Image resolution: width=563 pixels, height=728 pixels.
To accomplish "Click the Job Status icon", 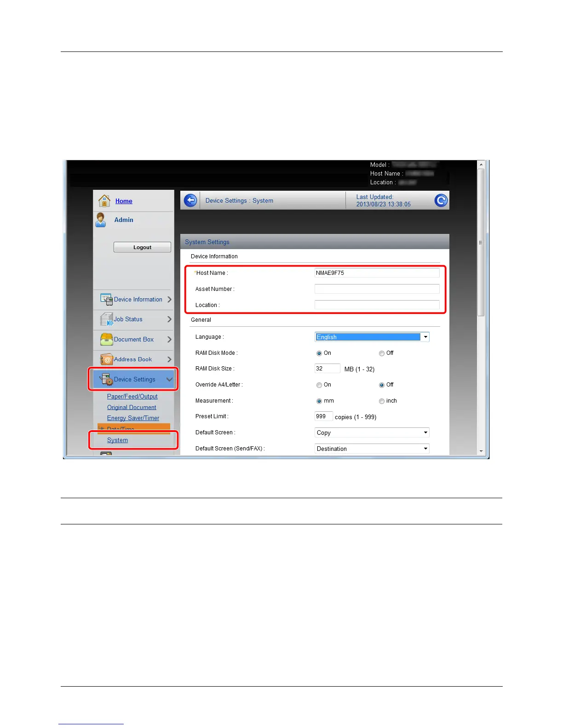I will click(106, 319).
